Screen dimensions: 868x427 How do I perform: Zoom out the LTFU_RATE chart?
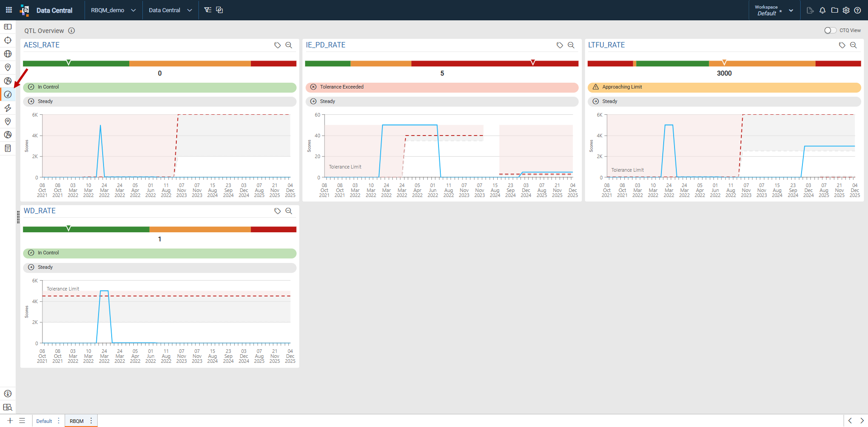point(854,45)
